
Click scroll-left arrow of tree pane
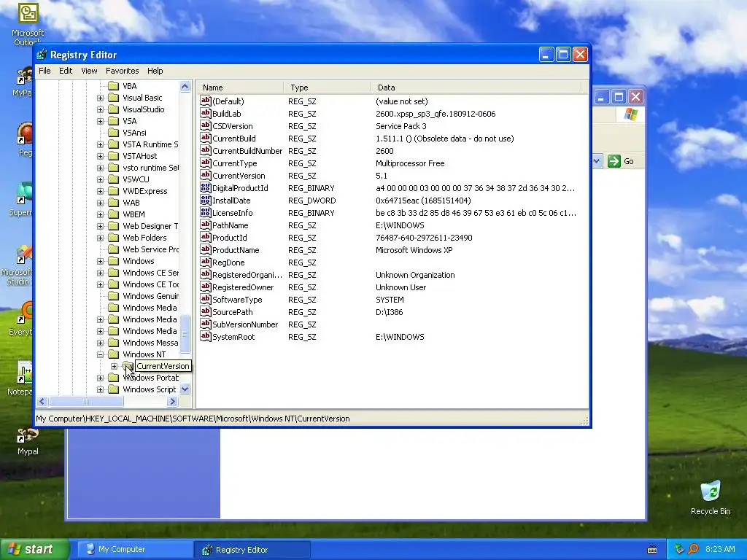42,402
